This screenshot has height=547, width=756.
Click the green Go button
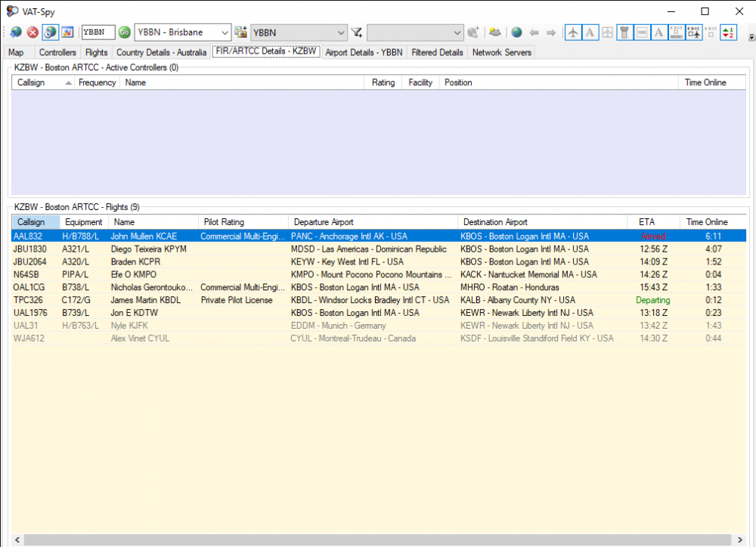pos(125,32)
